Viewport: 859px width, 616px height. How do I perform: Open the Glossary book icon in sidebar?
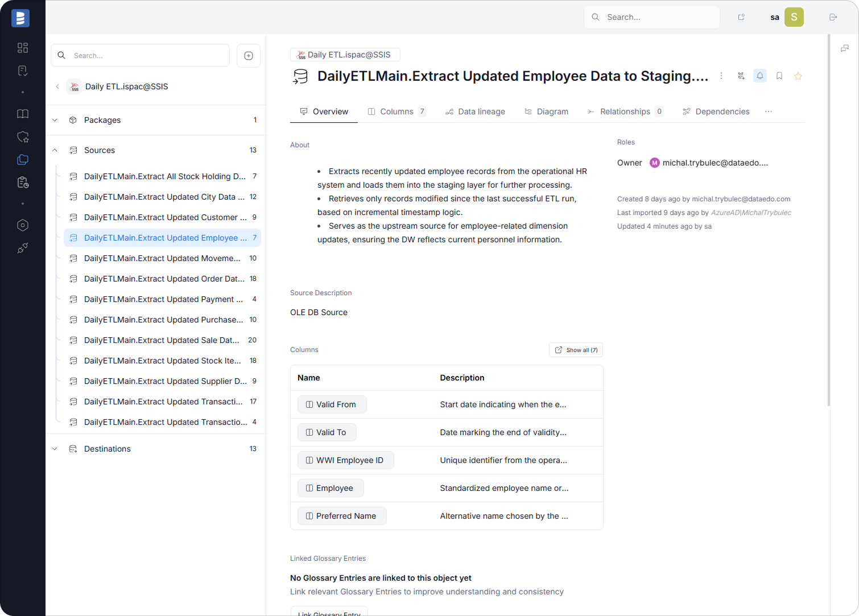[x=22, y=114]
